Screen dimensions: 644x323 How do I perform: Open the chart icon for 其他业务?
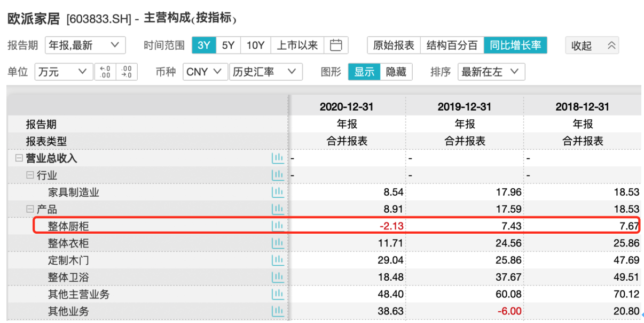click(x=277, y=311)
